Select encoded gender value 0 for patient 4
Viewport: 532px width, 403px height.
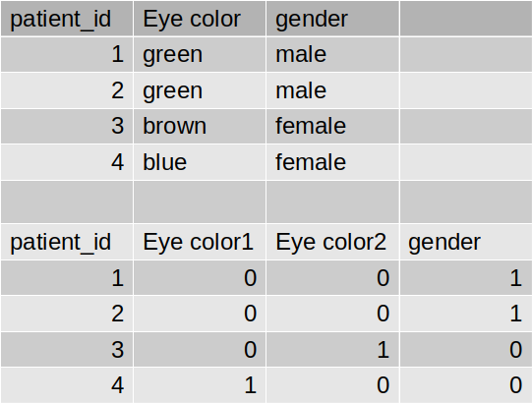click(466, 385)
